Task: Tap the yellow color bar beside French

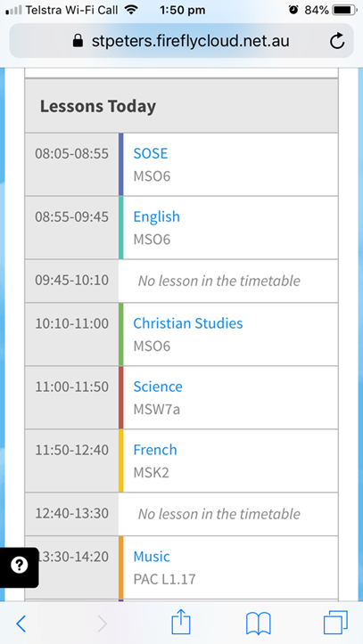Action: click(121, 461)
